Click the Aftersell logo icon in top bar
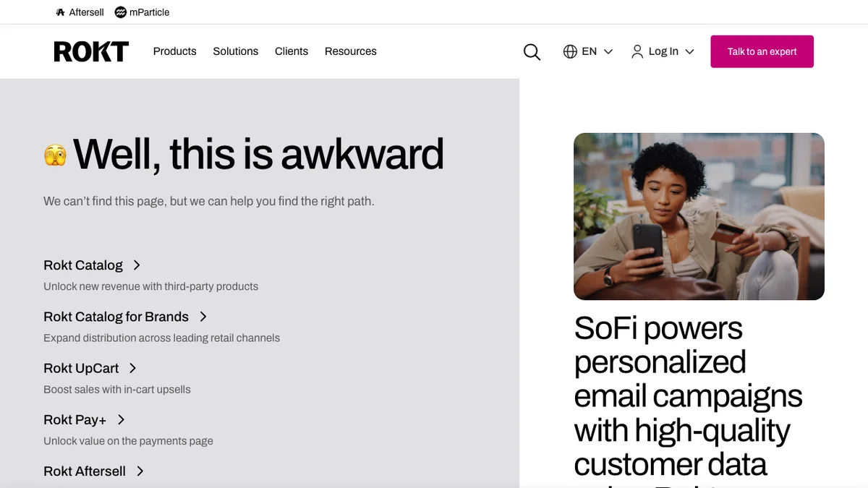868x488 pixels. point(60,12)
